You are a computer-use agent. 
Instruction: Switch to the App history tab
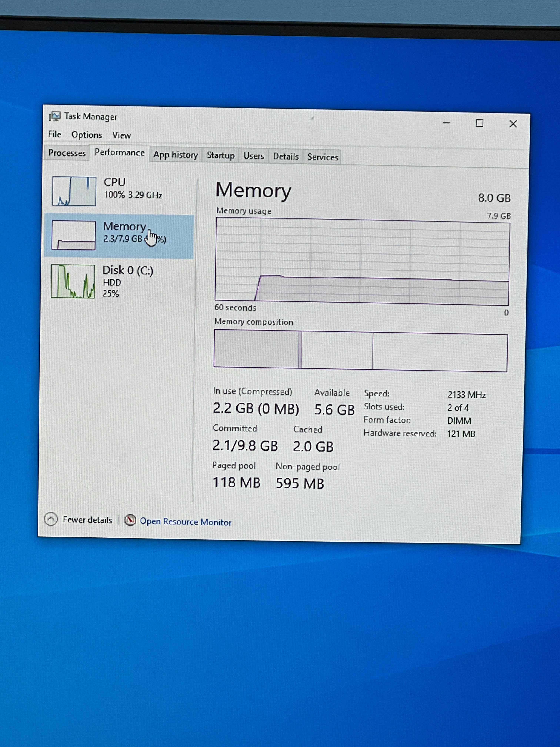coord(176,155)
